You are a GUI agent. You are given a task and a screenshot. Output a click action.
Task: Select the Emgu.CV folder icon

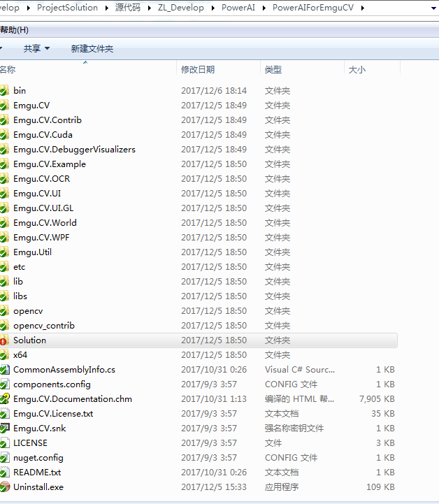(4, 106)
